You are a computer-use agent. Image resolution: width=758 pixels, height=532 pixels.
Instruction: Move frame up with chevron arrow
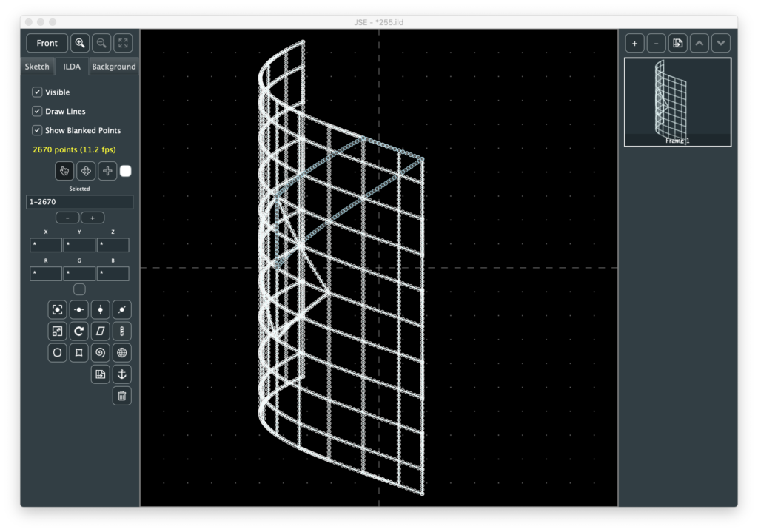click(x=700, y=43)
